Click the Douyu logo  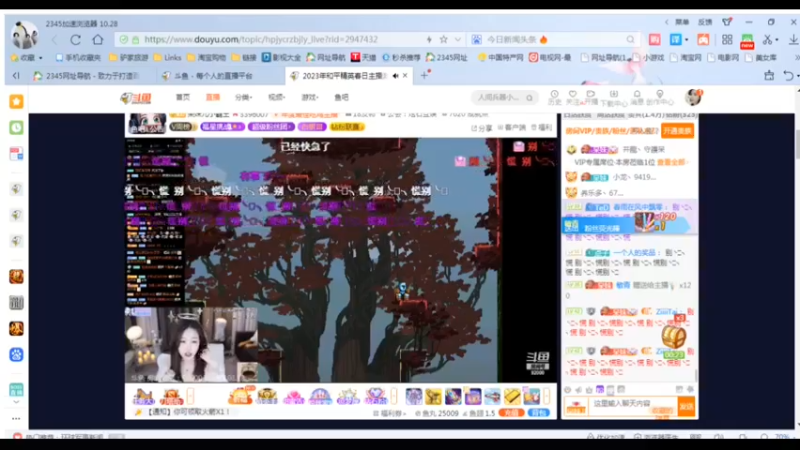[x=136, y=97]
